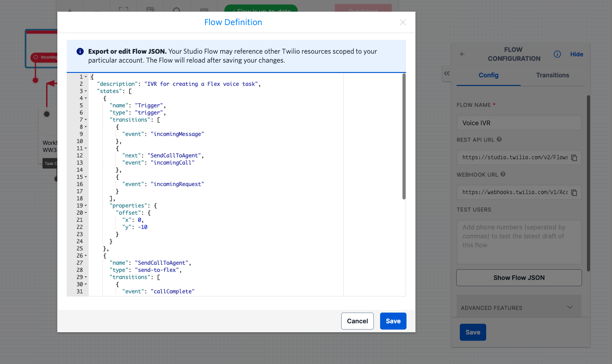
Task: Fold the transitions array at line 29
Action: coord(86,277)
